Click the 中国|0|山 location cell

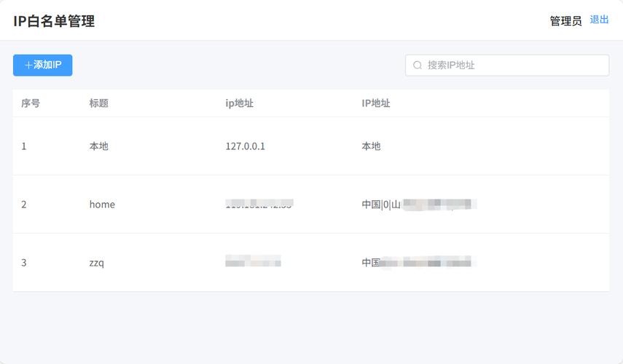[x=419, y=205]
